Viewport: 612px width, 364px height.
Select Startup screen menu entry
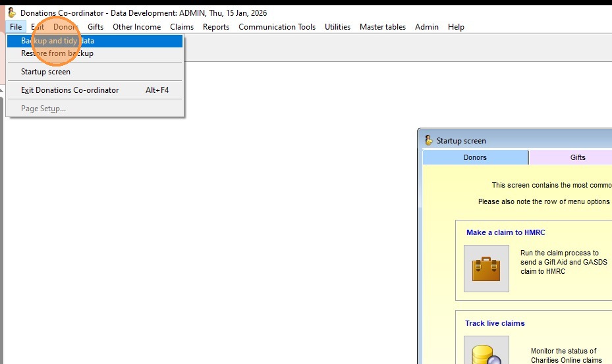(95, 72)
